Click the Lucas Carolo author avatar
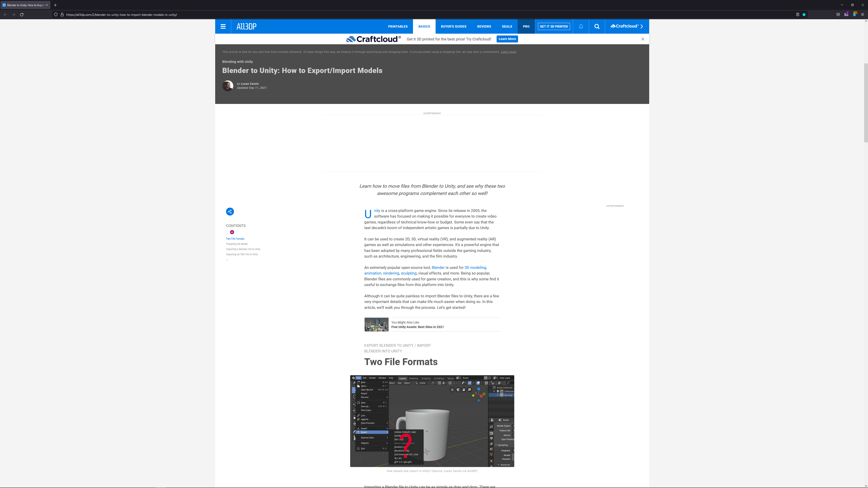This screenshot has width=868, height=488. (x=228, y=86)
